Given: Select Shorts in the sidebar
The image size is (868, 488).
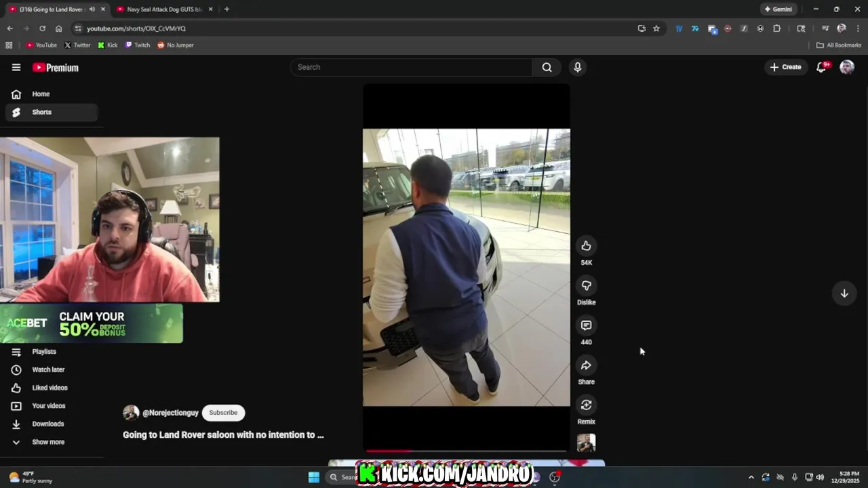Looking at the screenshot, I should click(x=52, y=113).
